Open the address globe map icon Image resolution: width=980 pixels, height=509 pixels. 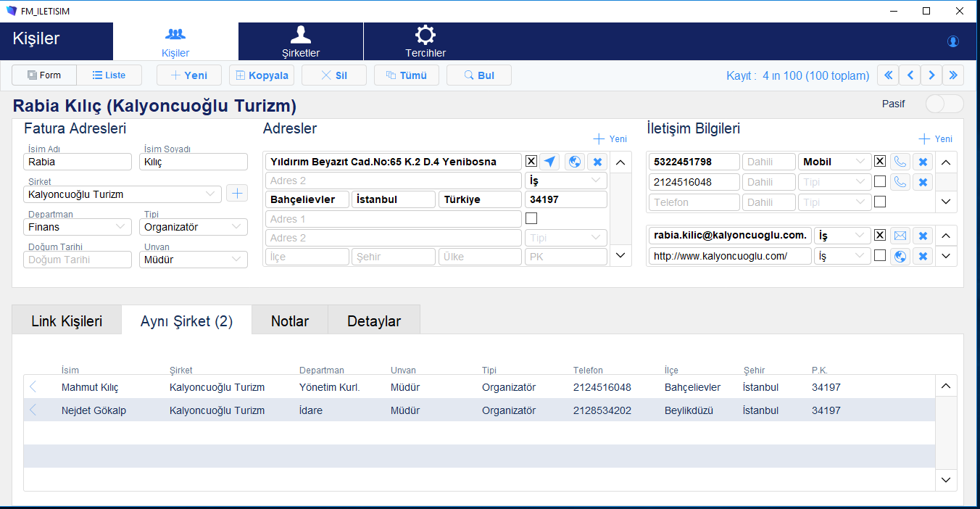575,162
